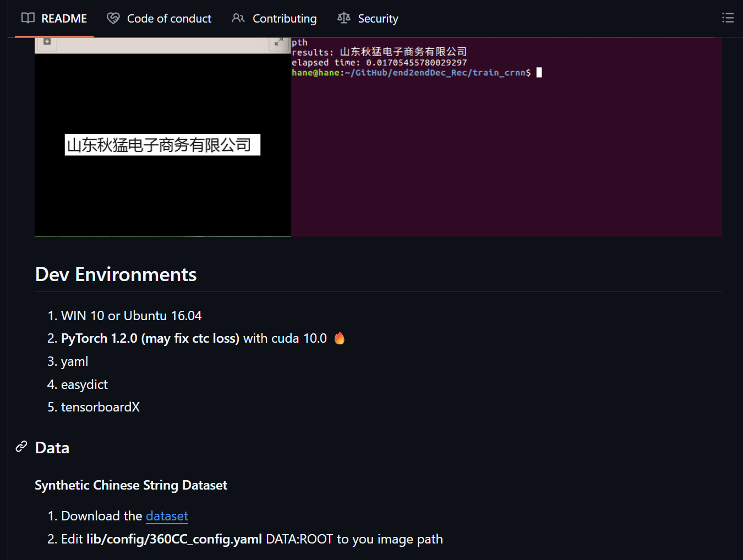
Task: Click the 'easydict' list item
Action: tap(84, 385)
